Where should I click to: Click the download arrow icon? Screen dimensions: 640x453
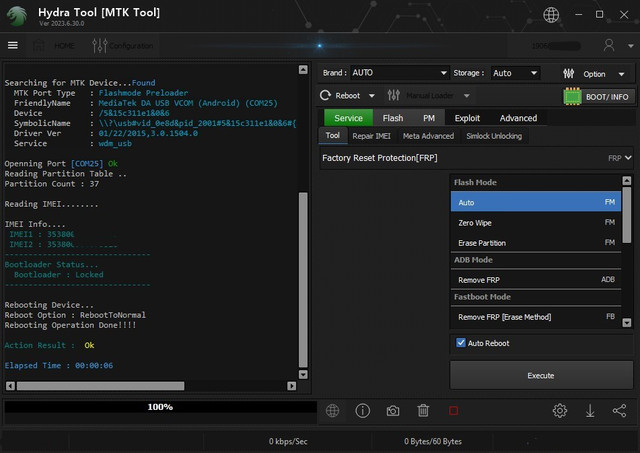(x=590, y=411)
